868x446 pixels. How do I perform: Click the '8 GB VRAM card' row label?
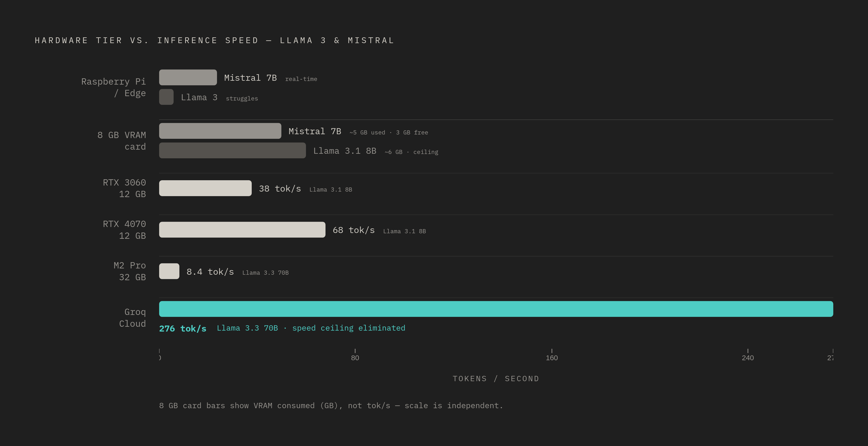pos(122,141)
